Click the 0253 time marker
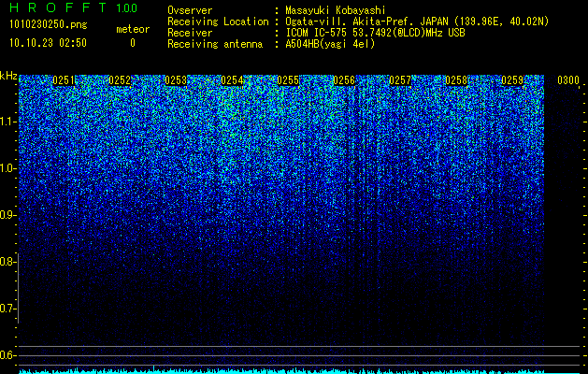Viewport: 588px width, 374px height. [x=176, y=80]
